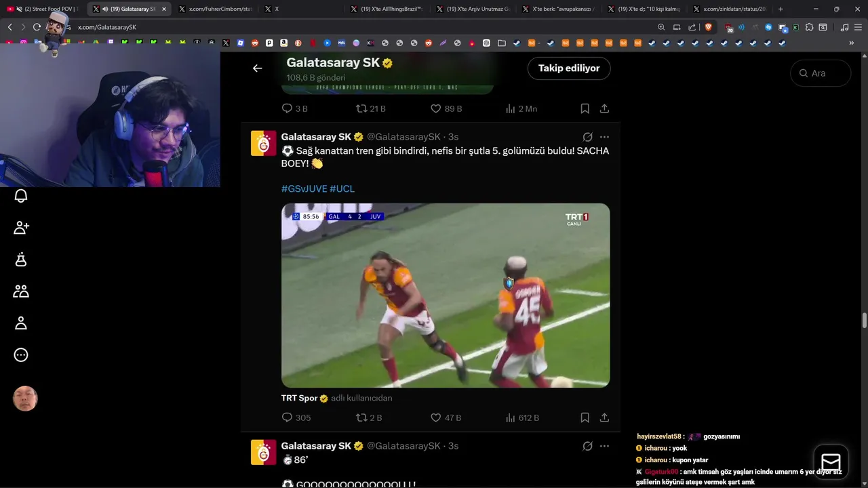
Task: Open more options on SACHA BOEY tweet
Action: pos(604,137)
